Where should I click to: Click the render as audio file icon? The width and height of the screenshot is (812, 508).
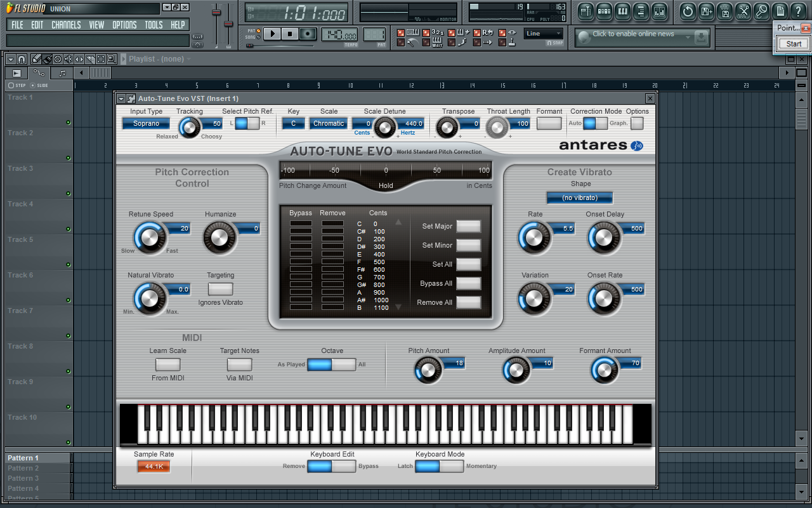pyautogui.click(x=725, y=11)
